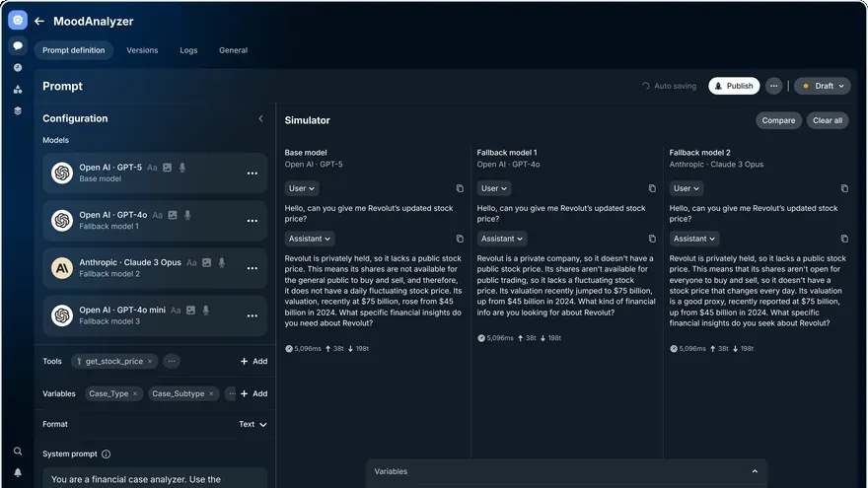Open the User role dropdown in Fallback model 2
868x488 pixels.
coord(687,188)
